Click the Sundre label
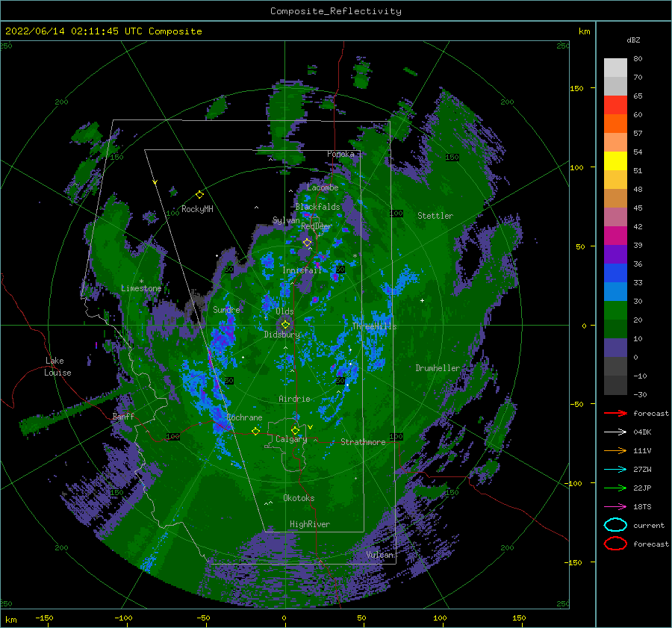Viewport: 672px width, 628px height. pyautogui.click(x=226, y=309)
